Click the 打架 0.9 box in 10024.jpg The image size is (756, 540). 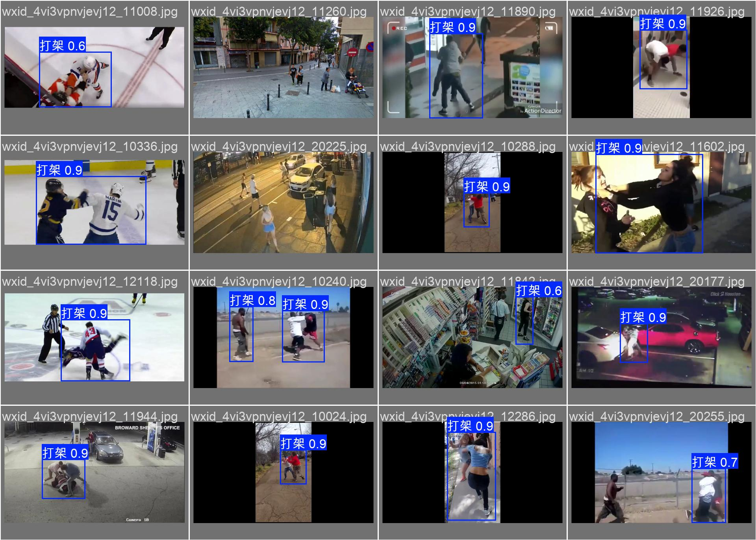293,467
